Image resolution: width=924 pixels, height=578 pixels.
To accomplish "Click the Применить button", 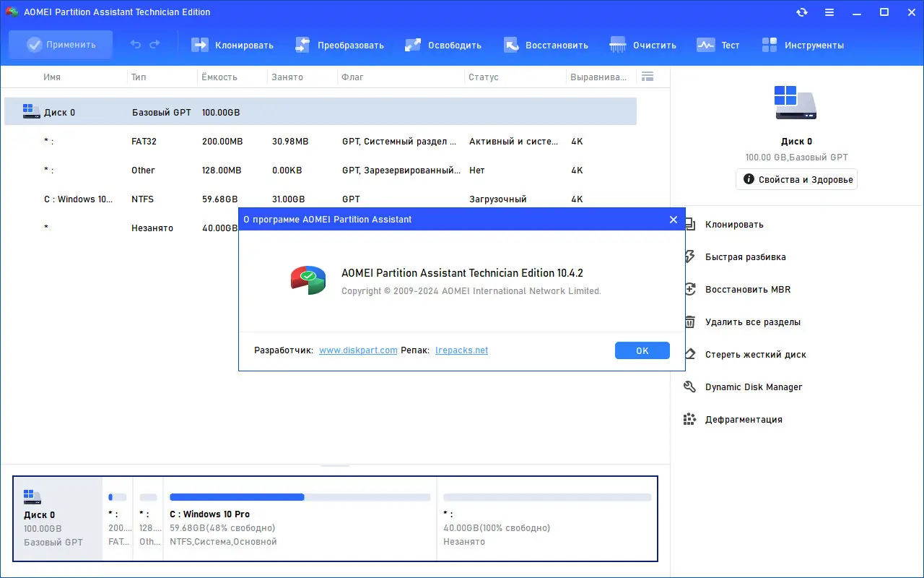I will [x=61, y=45].
